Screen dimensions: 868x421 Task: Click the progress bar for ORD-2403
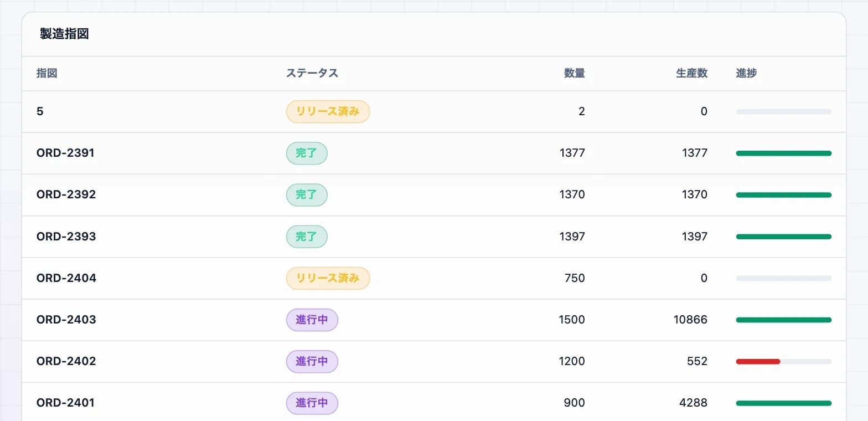784,320
